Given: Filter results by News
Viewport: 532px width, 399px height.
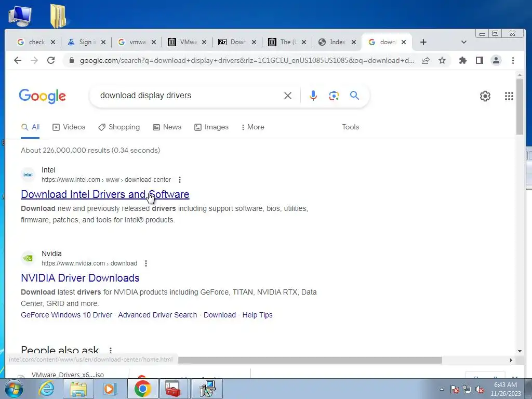Looking at the screenshot, I should [167, 127].
